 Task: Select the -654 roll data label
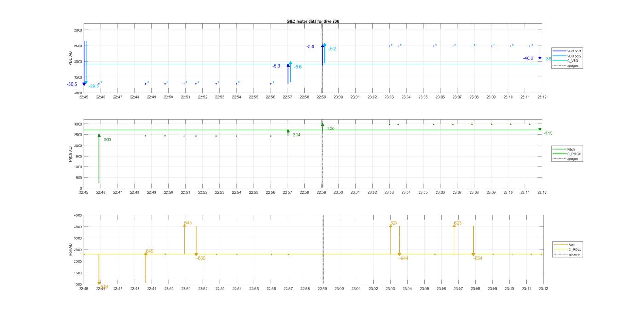pyautogui.click(x=477, y=258)
